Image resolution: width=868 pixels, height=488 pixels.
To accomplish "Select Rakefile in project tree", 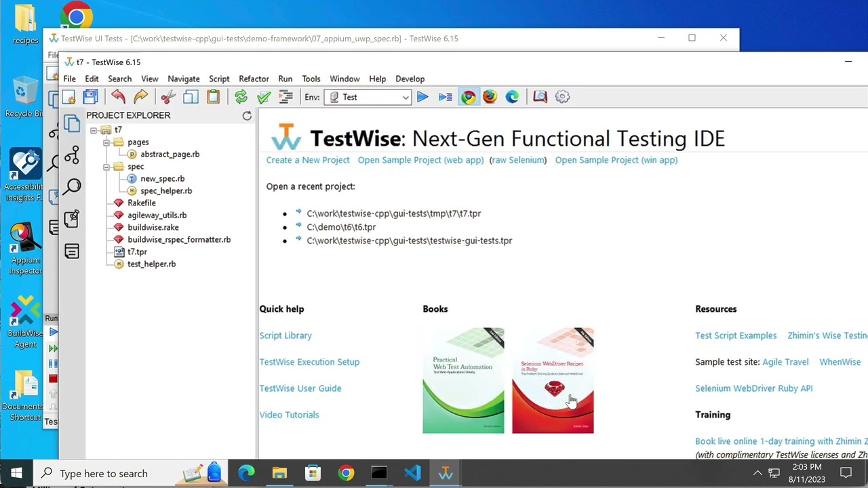I will pyautogui.click(x=141, y=203).
